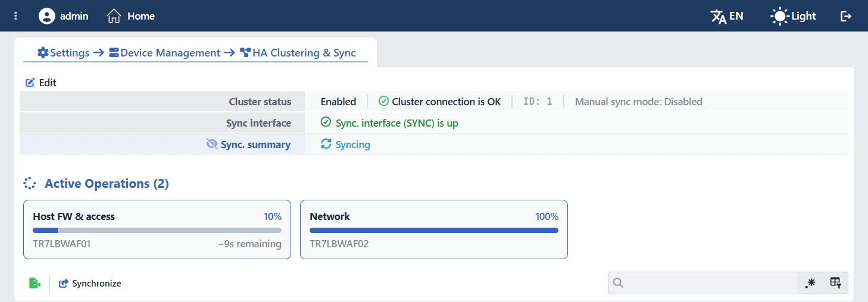Click the Syncing refresh arrows icon
Image resolution: width=868 pixels, height=302 pixels.
(326, 144)
